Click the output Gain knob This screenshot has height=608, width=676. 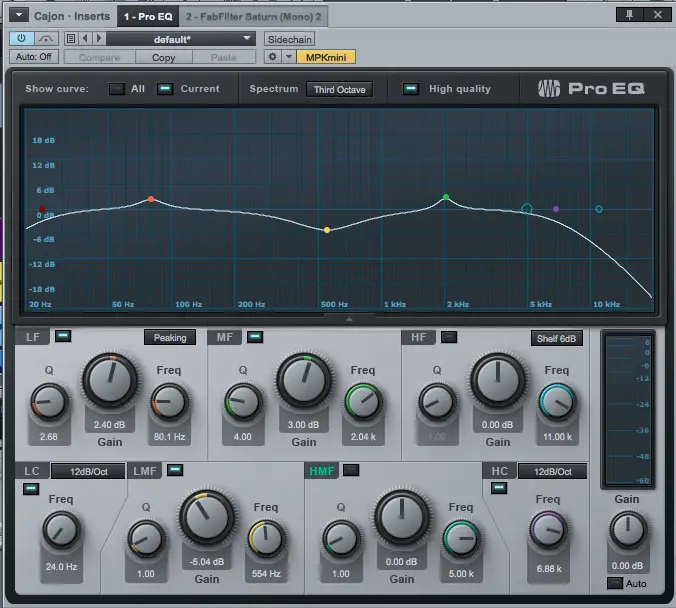point(628,530)
